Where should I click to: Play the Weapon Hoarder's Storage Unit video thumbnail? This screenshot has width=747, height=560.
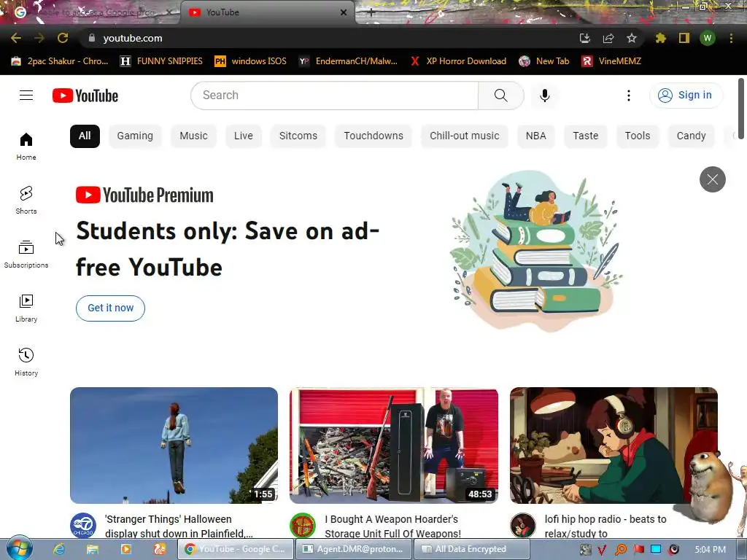click(x=394, y=446)
